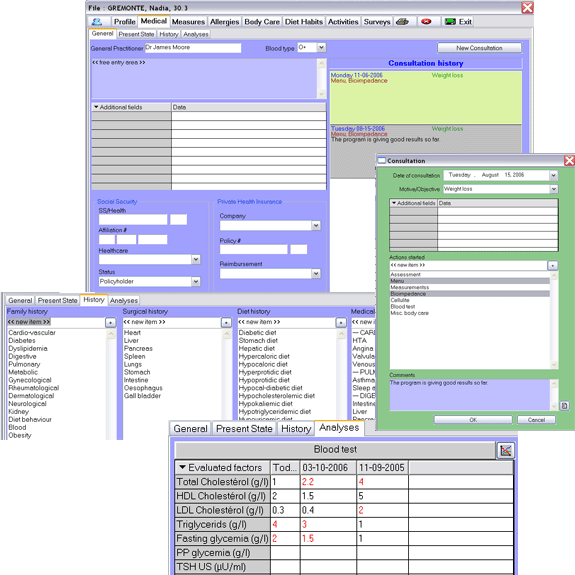Select Pancreas in Surgical history
Screen dimensions: 575x575
[138, 348]
